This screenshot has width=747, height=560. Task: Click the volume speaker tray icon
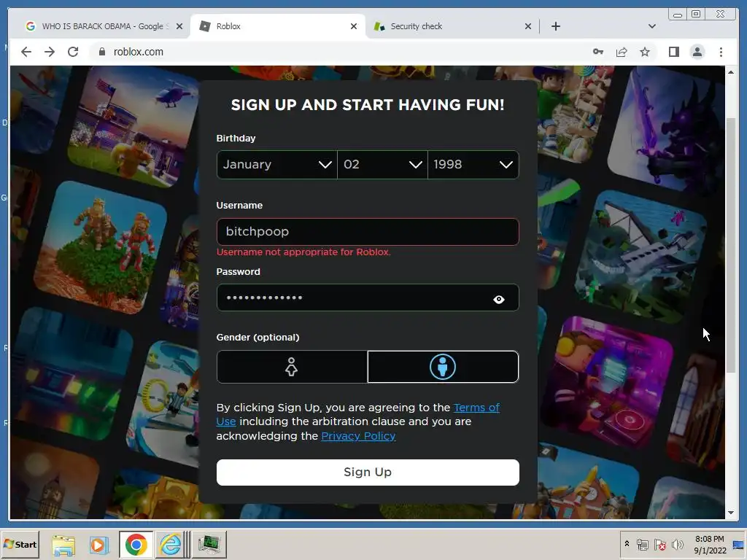click(x=677, y=544)
